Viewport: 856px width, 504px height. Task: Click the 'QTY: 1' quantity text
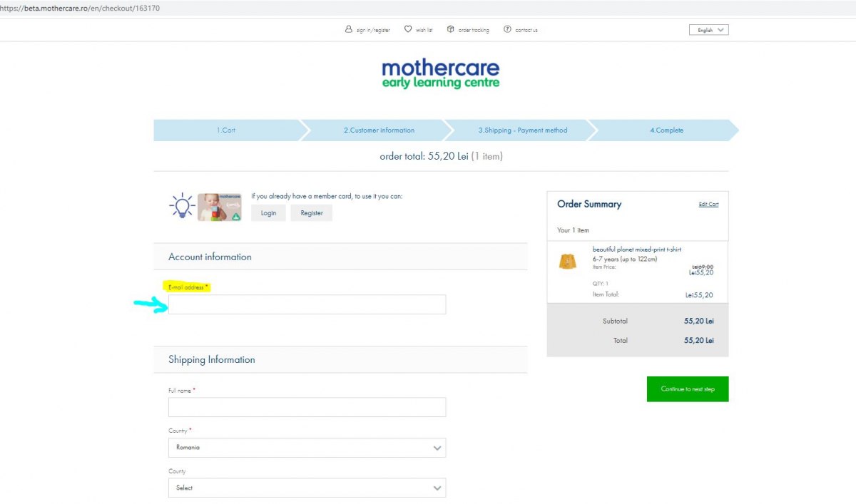pos(601,284)
